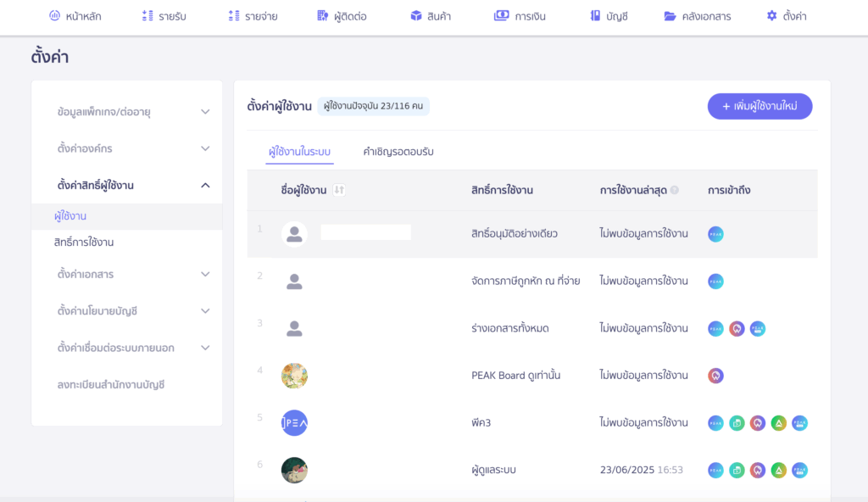Screen dimensions: 868x502
Task: Click first blue PEAK icon in ร่างเอกสารทั้งหมด row
Action: click(715, 328)
